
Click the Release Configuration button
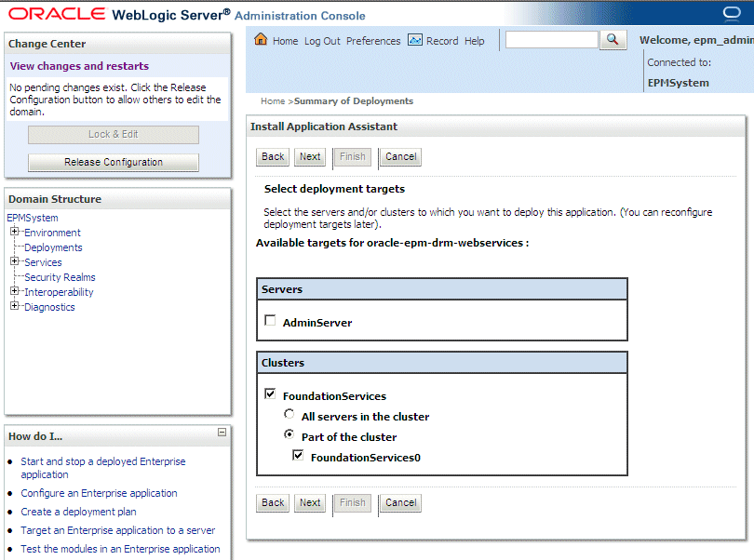(x=114, y=163)
